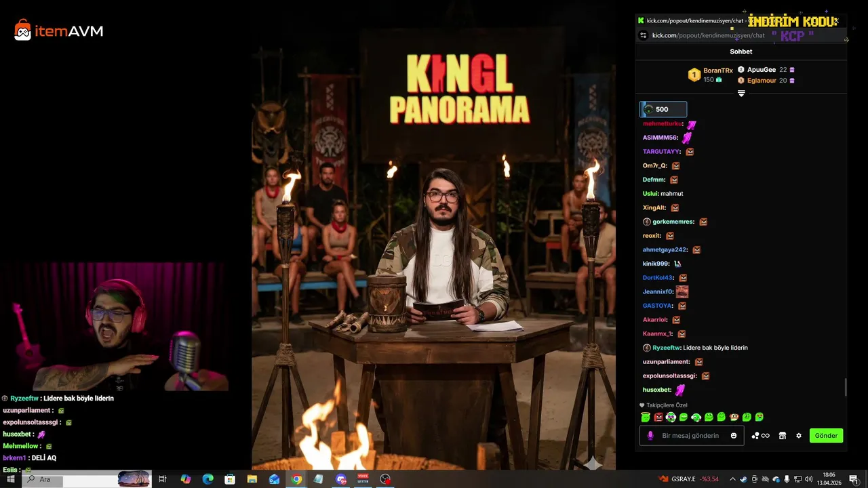Open Outlook from the taskbar
The height and width of the screenshot is (488, 868).
click(x=275, y=479)
